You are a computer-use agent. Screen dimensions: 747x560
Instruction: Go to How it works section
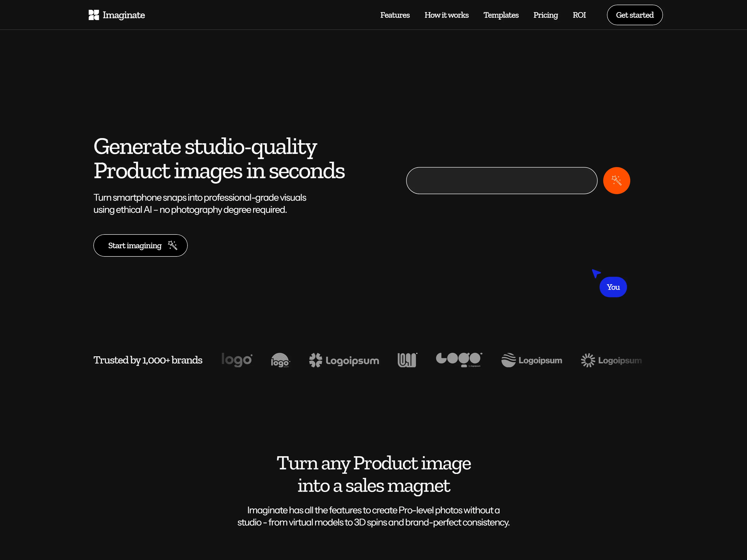pyautogui.click(x=446, y=15)
